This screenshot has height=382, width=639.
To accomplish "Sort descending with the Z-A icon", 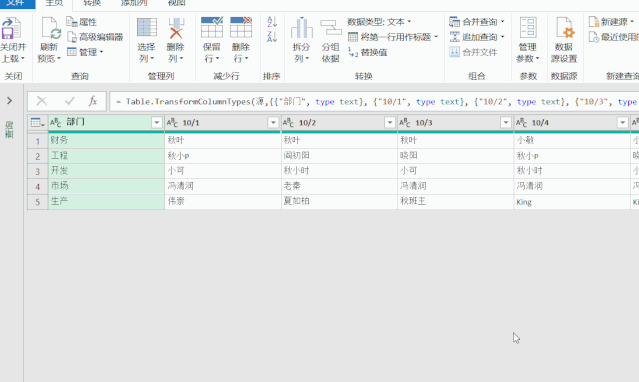I will tap(272, 37).
